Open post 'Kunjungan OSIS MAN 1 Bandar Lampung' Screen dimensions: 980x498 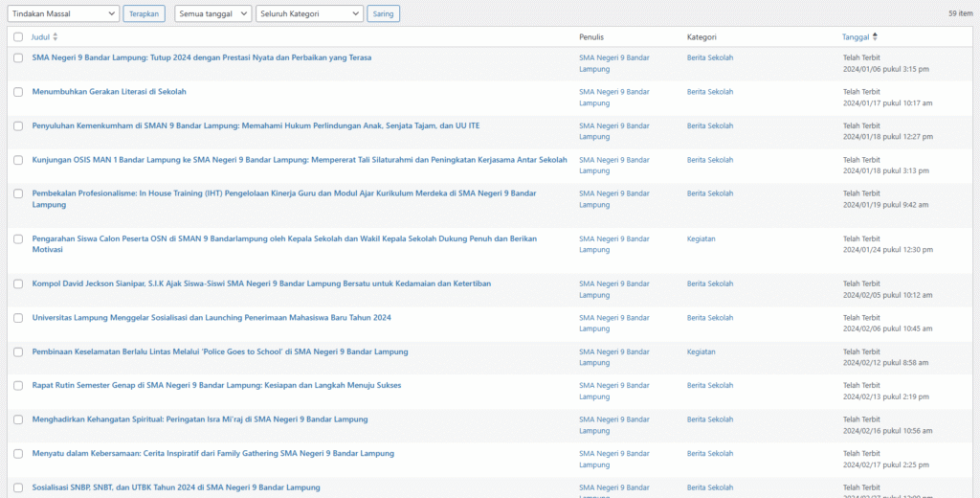pos(300,160)
